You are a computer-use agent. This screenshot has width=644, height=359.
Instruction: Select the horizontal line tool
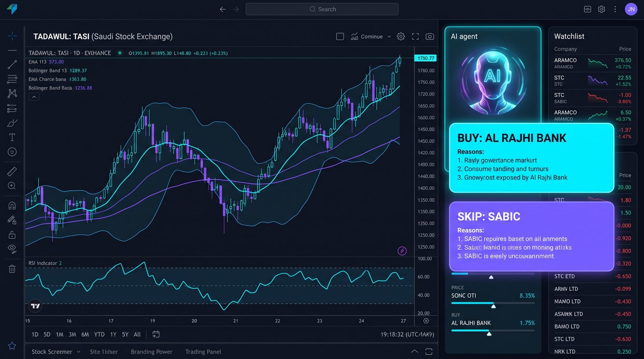12,50
